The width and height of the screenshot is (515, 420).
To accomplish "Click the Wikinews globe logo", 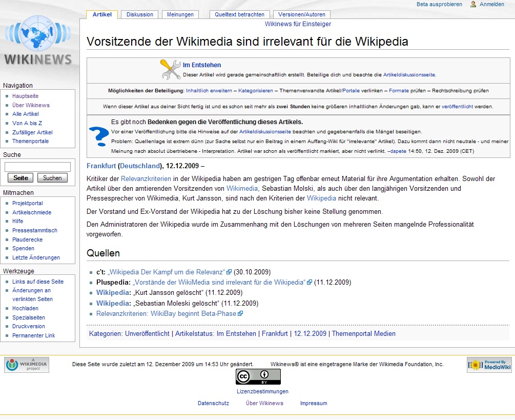I will pyautogui.click(x=38, y=40).
